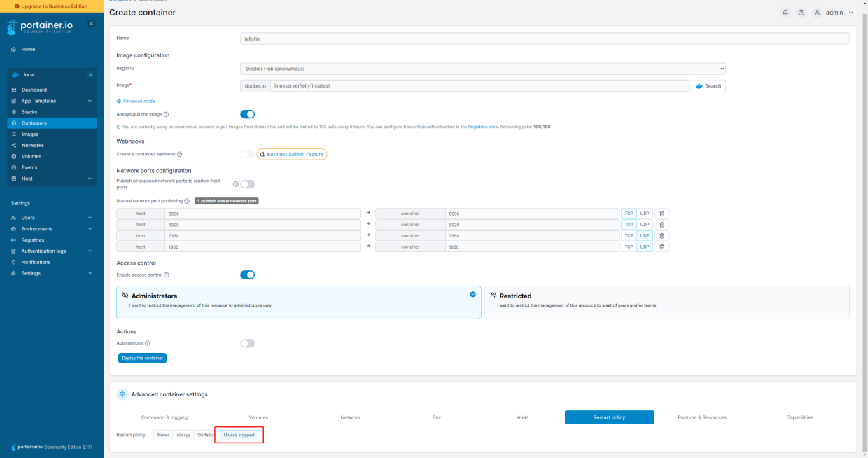Close the local environment with X icon

tap(90, 74)
